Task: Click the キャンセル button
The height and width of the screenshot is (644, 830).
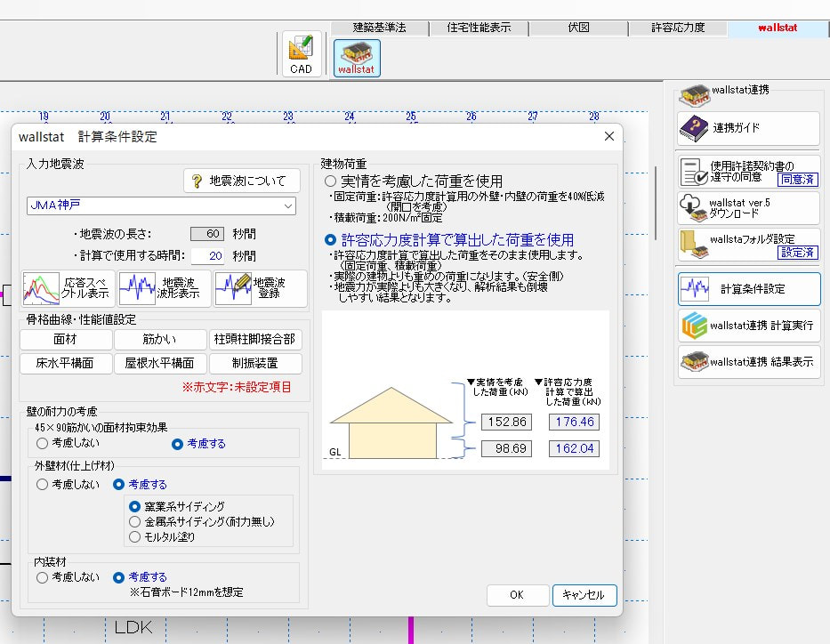Action: click(584, 595)
